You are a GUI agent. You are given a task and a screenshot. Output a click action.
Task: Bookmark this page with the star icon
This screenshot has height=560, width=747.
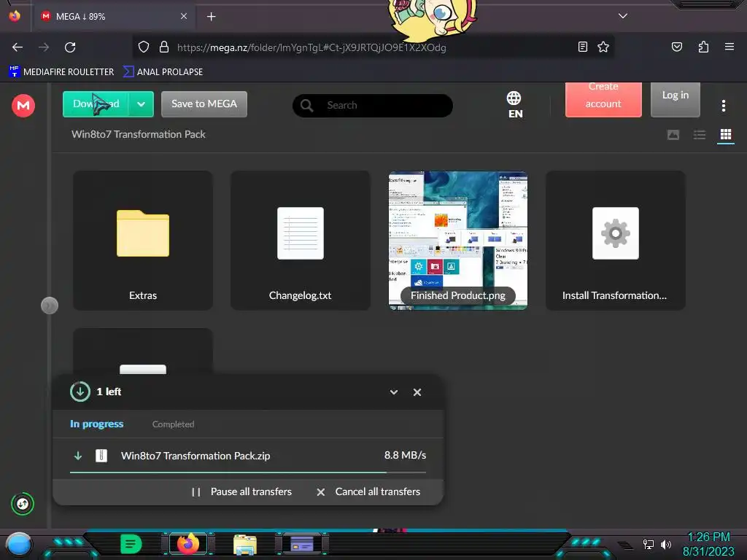[603, 47]
